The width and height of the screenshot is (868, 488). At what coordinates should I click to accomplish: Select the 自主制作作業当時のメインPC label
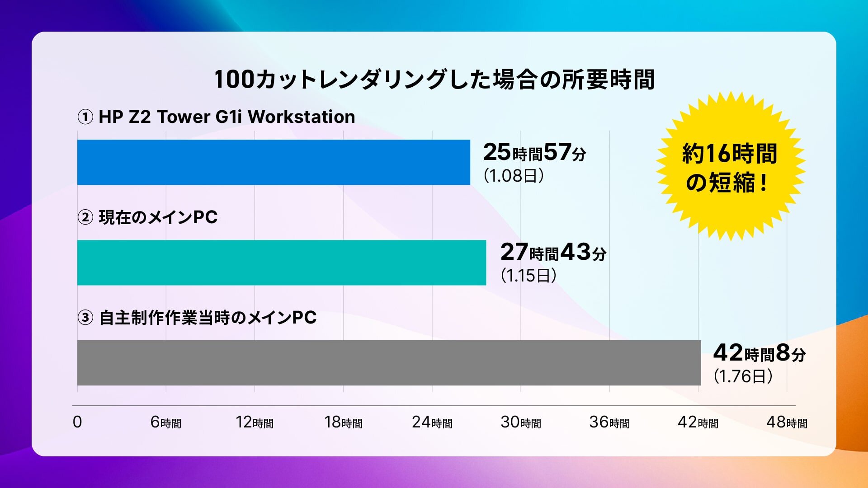197,318
